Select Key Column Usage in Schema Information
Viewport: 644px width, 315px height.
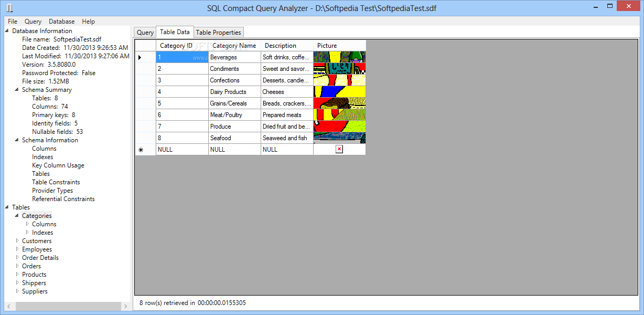click(58, 165)
